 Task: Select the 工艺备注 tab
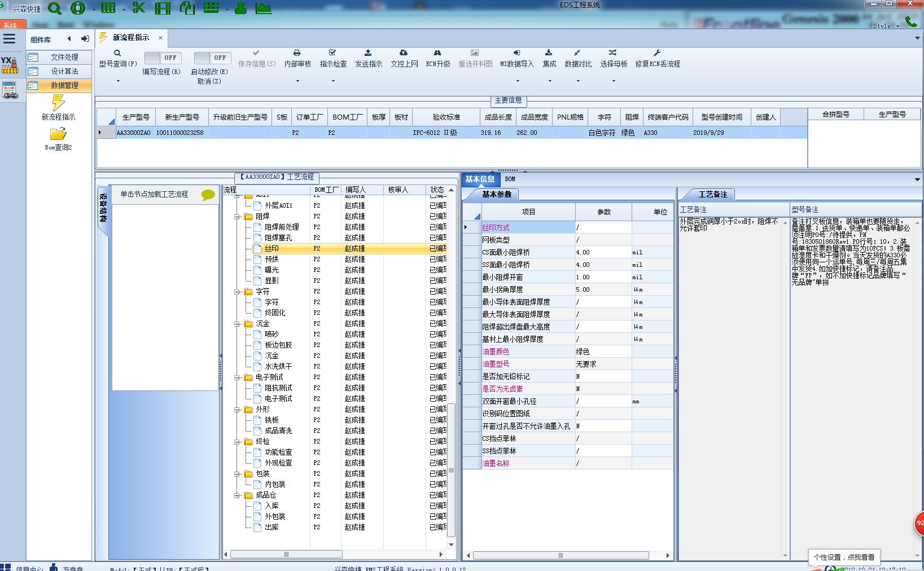coord(713,194)
